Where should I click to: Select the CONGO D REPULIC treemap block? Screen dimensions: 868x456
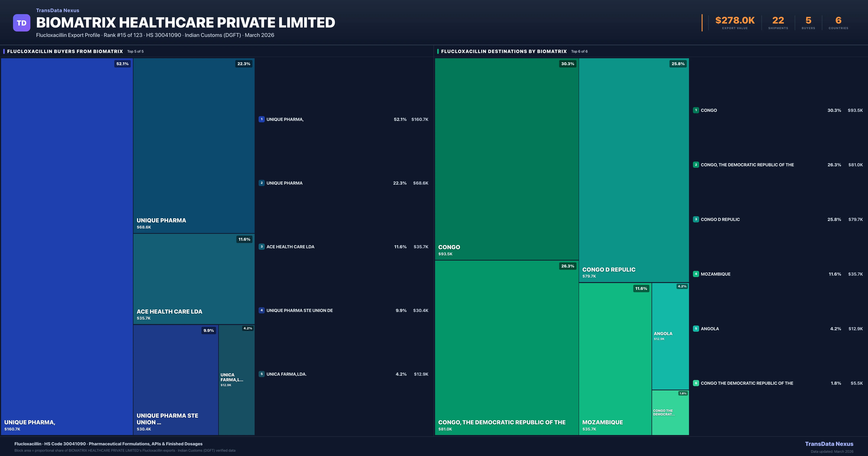tap(633, 170)
